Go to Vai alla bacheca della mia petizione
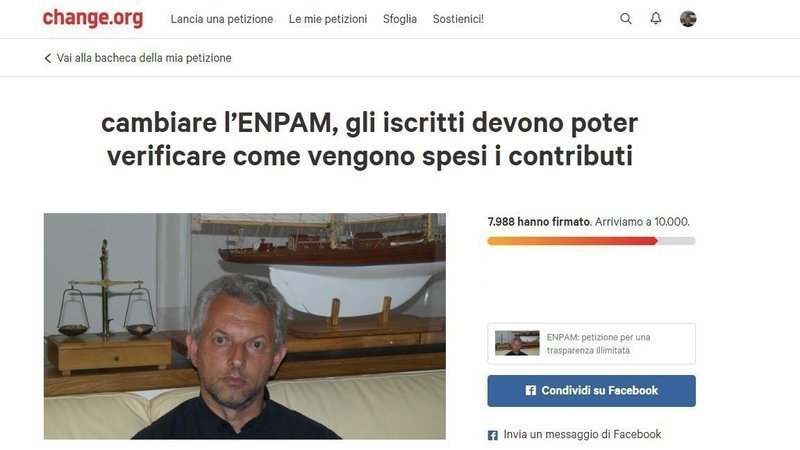 [144, 58]
